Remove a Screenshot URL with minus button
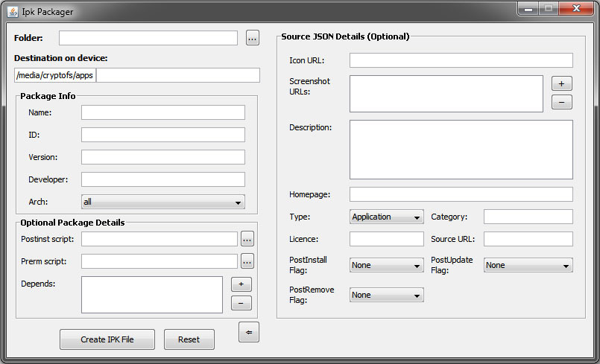 coord(561,102)
